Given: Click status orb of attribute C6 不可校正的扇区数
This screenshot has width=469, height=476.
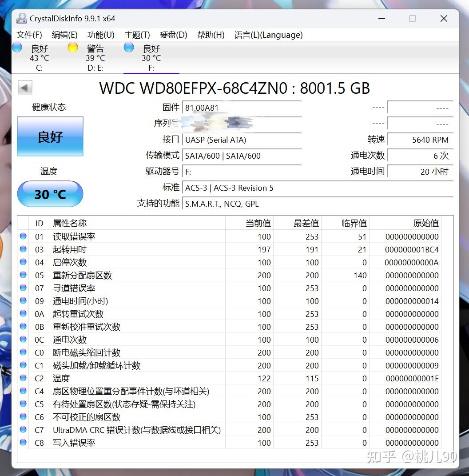Looking at the screenshot, I should click(x=23, y=416).
